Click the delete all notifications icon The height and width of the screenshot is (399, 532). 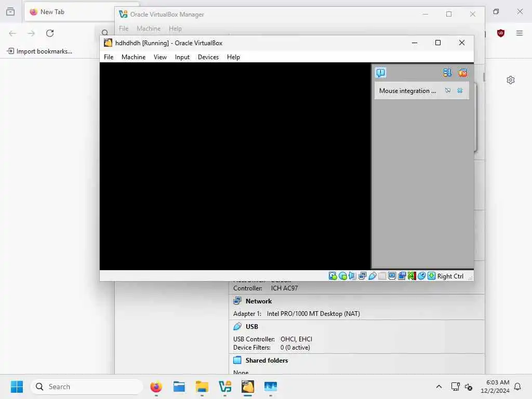pos(463,73)
